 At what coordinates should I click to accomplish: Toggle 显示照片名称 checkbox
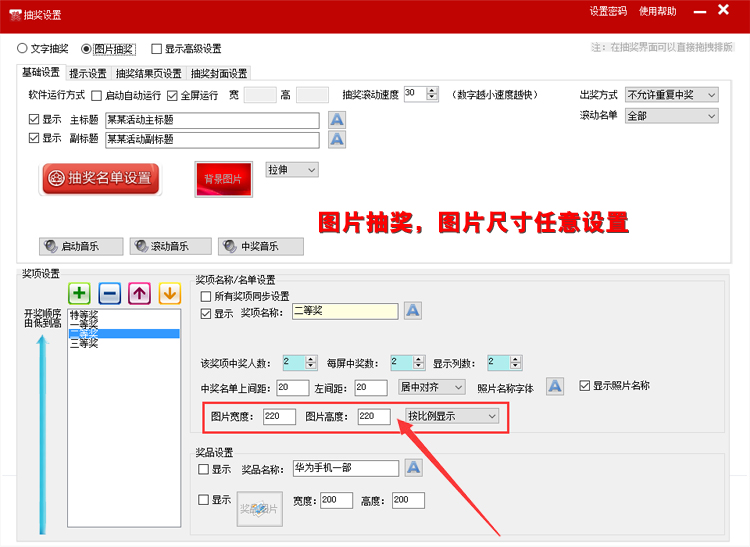[585, 386]
